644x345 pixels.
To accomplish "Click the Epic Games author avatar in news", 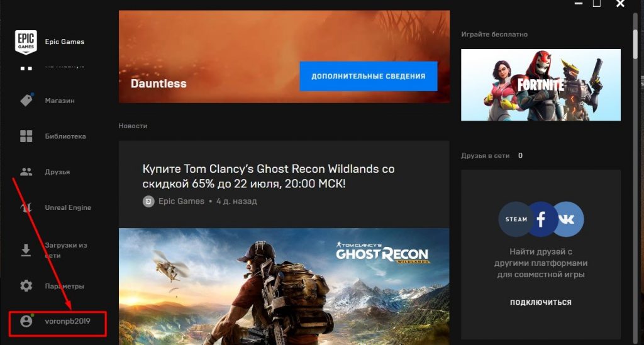I will (x=148, y=202).
